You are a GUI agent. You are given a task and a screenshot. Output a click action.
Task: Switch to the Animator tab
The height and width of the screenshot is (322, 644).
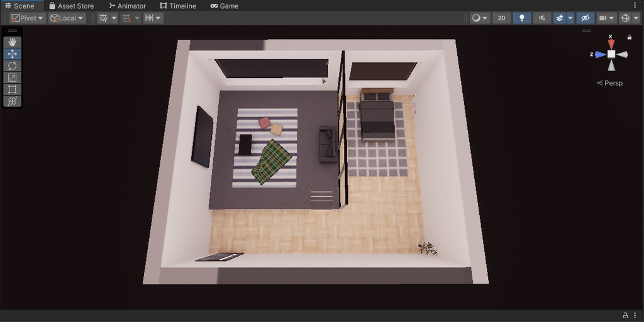pyautogui.click(x=127, y=6)
